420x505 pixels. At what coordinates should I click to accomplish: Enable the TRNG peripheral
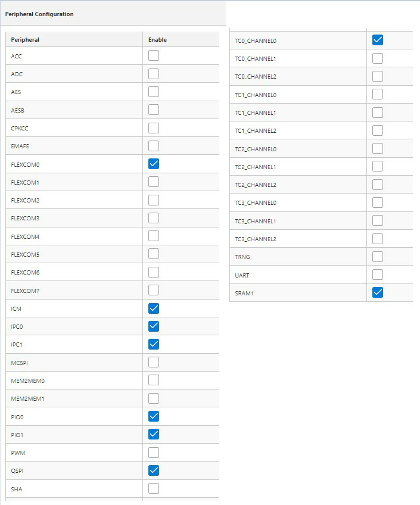point(377,257)
